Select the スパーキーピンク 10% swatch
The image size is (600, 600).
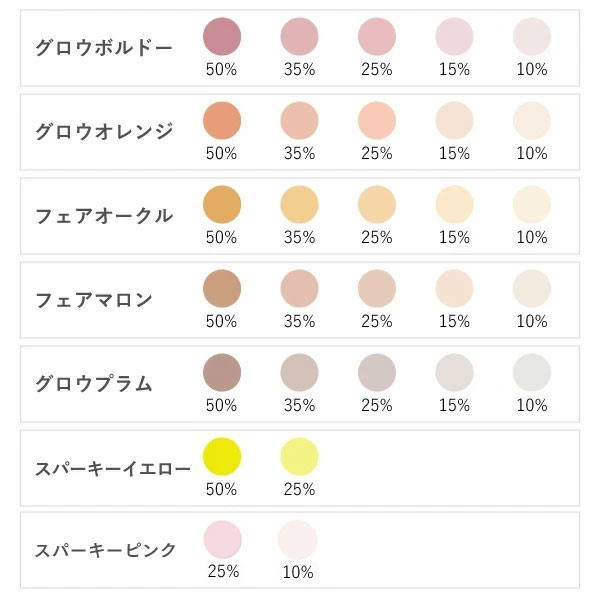pyautogui.click(x=299, y=539)
